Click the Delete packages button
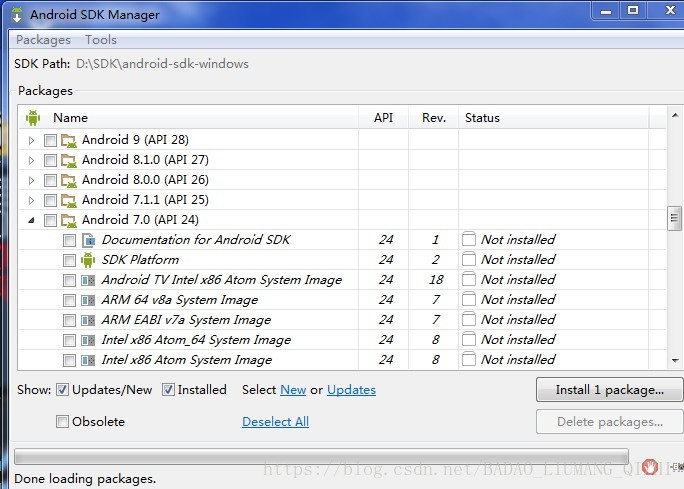This screenshot has width=684, height=489. click(x=609, y=422)
